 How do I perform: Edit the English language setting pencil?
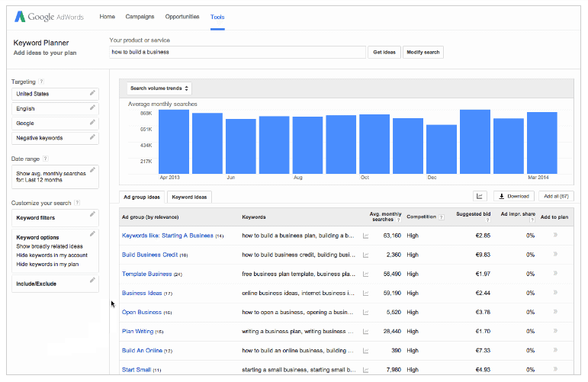coord(92,108)
